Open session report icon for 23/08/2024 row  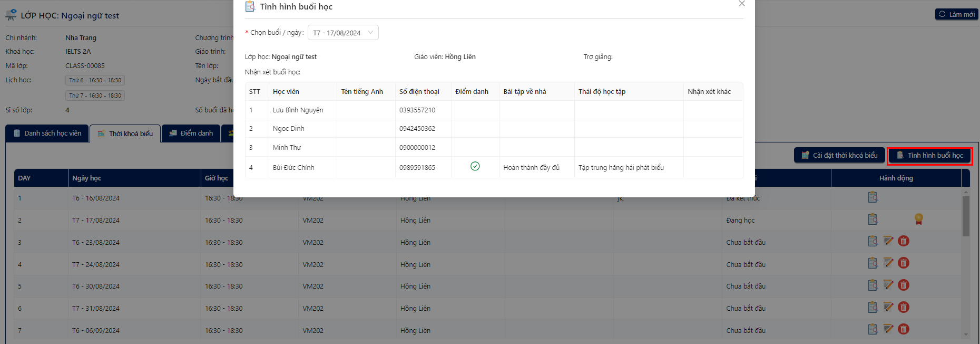(x=873, y=241)
